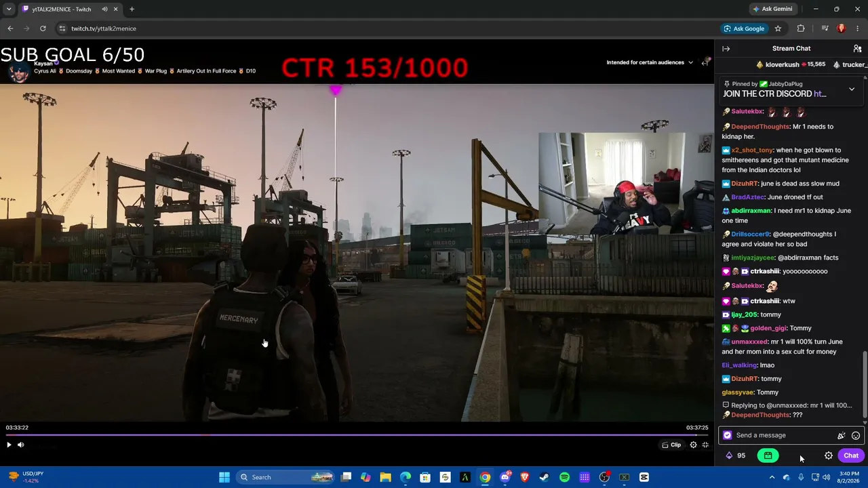
Task: Bookmark this page with the star
Action: tap(778, 28)
